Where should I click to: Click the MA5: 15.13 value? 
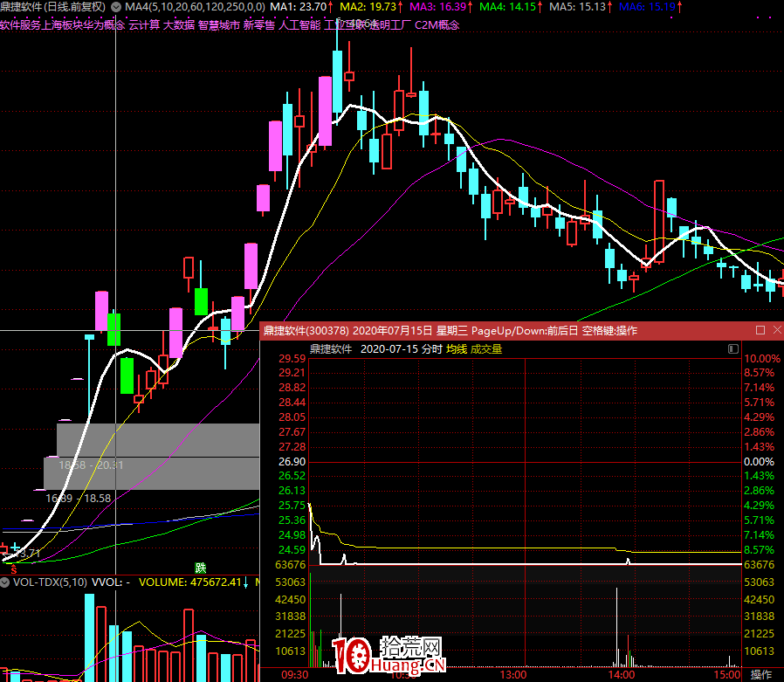pos(577,7)
